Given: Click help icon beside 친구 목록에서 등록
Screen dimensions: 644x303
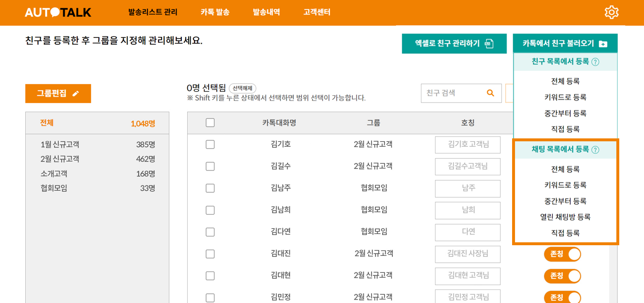Looking at the screenshot, I should click(x=595, y=62).
